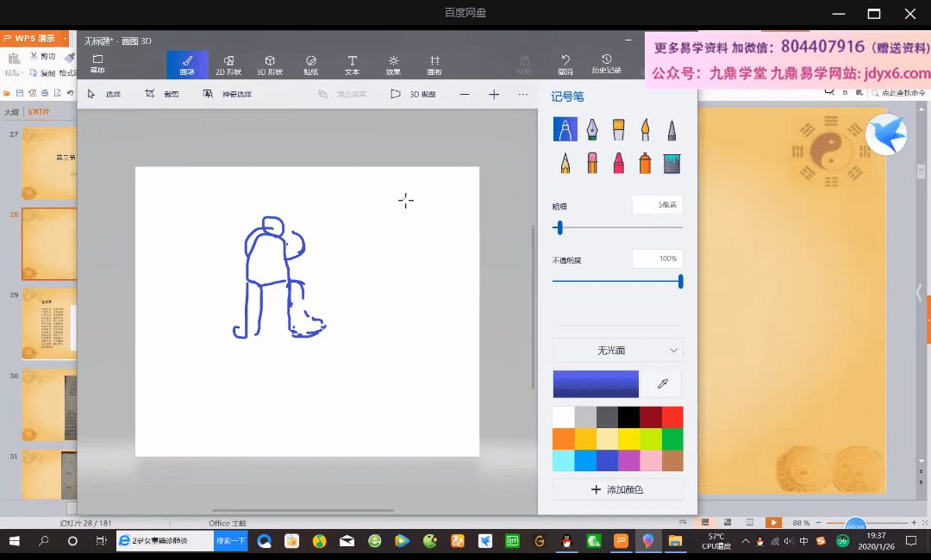Screen dimensions: 931x560
Task: Toggle 3D 视图 view mode
Action: tap(413, 94)
